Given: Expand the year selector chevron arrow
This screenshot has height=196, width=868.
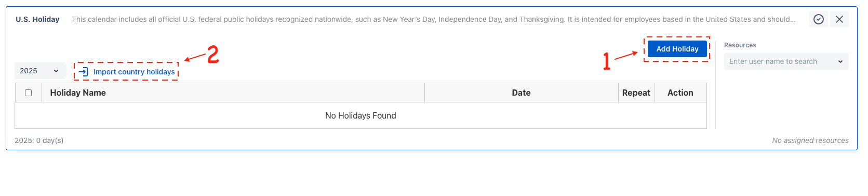Looking at the screenshot, I should (x=56, y=71).
